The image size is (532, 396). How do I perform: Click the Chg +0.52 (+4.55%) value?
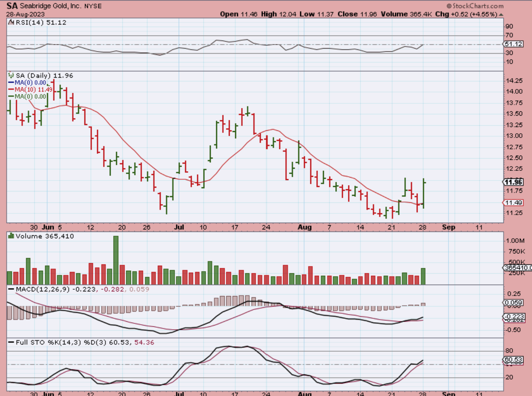(x=467, y=14)
